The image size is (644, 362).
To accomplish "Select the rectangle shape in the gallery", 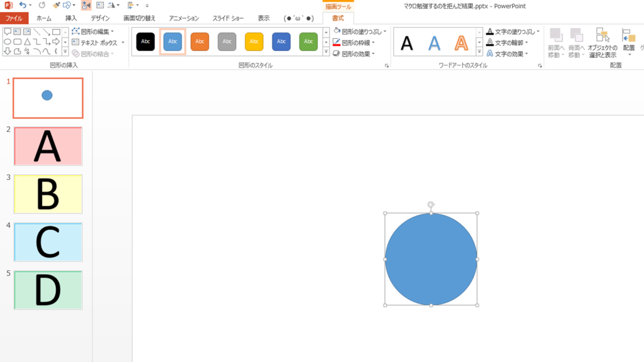I will coord(56,32).
